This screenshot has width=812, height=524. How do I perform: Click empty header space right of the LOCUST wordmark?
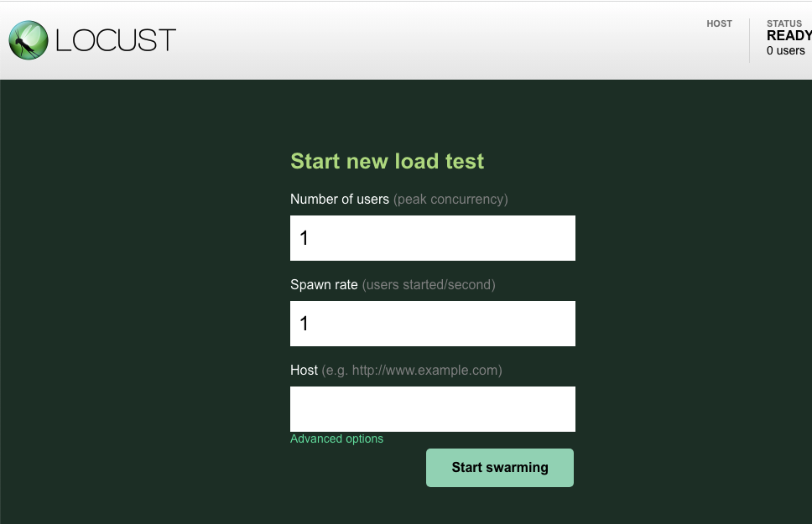(419, 40)
